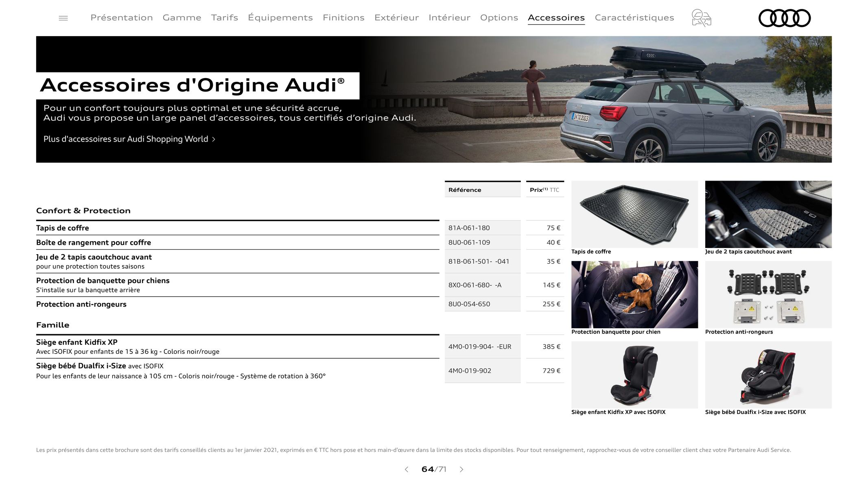Click "S'installe sur la banquette arrière" text

tap(88, 290)
